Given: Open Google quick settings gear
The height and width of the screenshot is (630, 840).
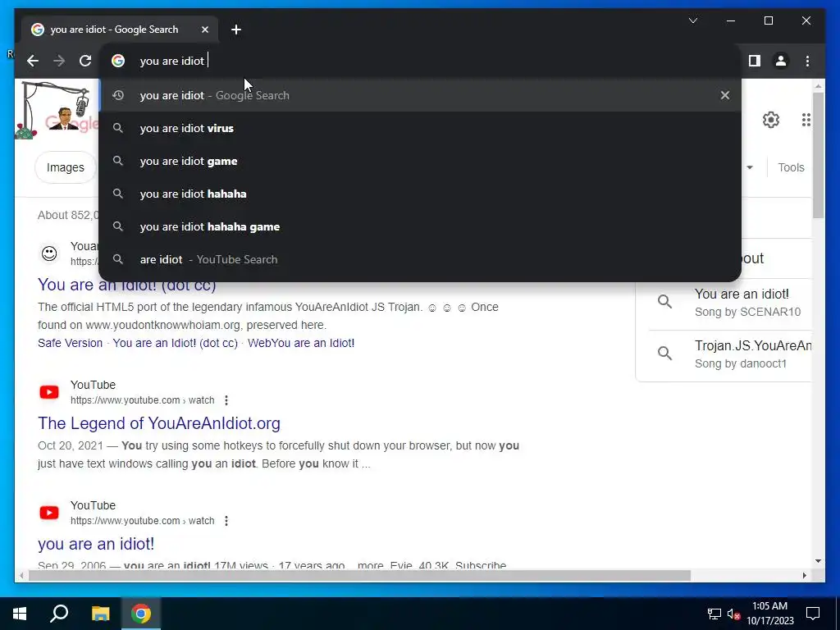Looking at the screenshot, I should tap(770, 120).
